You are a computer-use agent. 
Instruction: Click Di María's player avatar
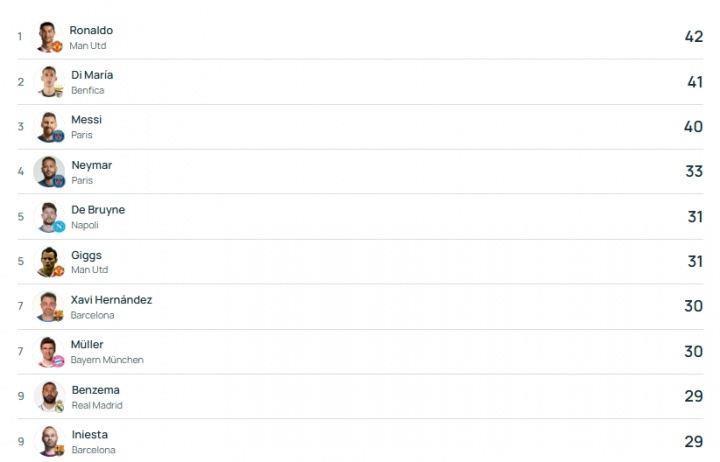pos(49,82)
